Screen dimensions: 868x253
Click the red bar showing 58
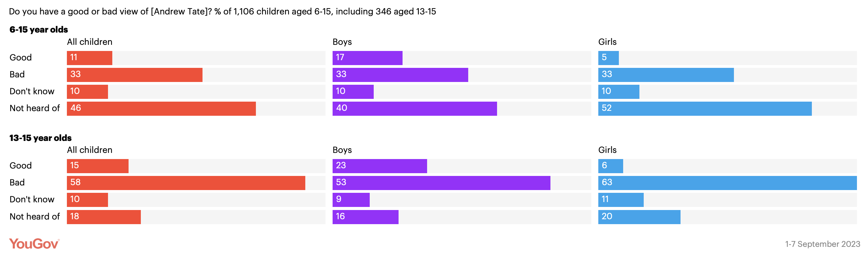(186, 183)
